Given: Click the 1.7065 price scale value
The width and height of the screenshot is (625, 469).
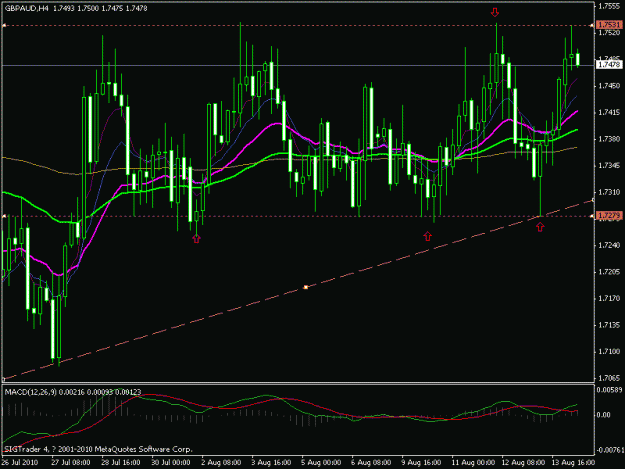Looking at the screenshot, I should 609,378.
